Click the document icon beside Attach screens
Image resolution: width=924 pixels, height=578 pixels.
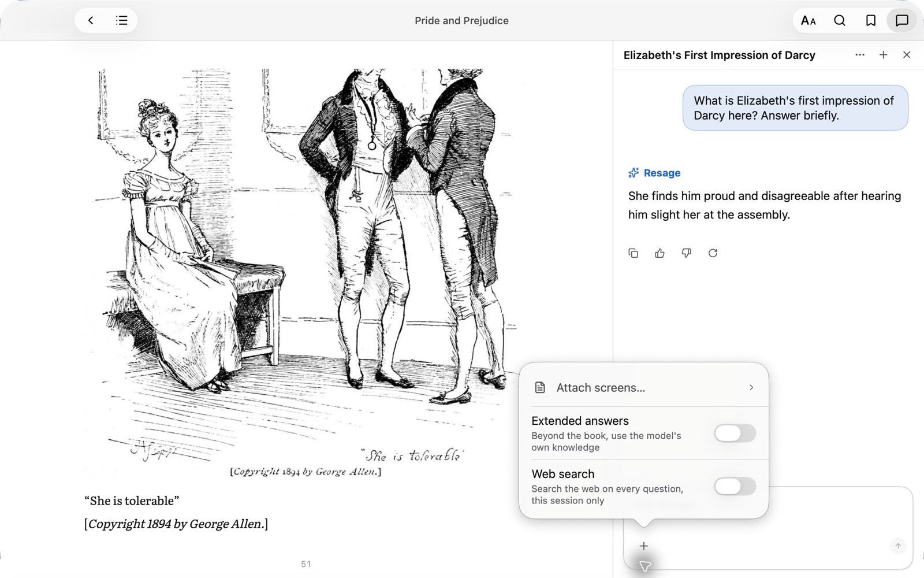pyautogui.click(x=540, y=387)
